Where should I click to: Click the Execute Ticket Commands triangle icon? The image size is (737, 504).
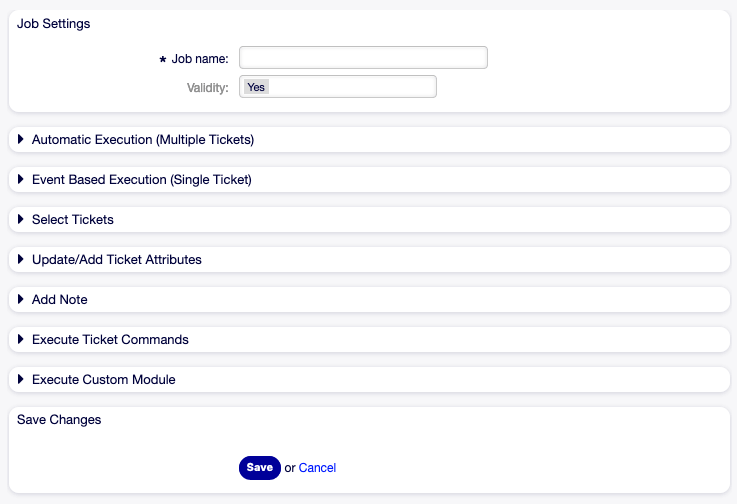(21, 340)
